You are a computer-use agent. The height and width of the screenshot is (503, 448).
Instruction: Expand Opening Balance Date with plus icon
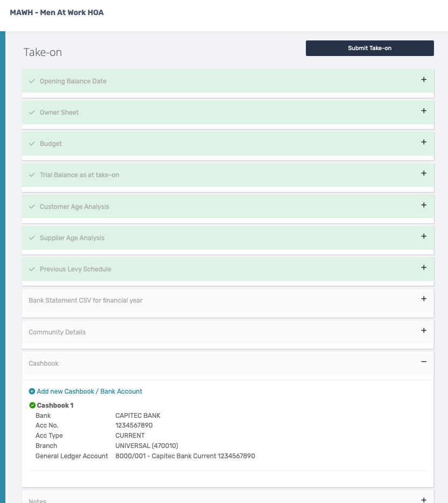pyautogui.click(x=424, y=80)
